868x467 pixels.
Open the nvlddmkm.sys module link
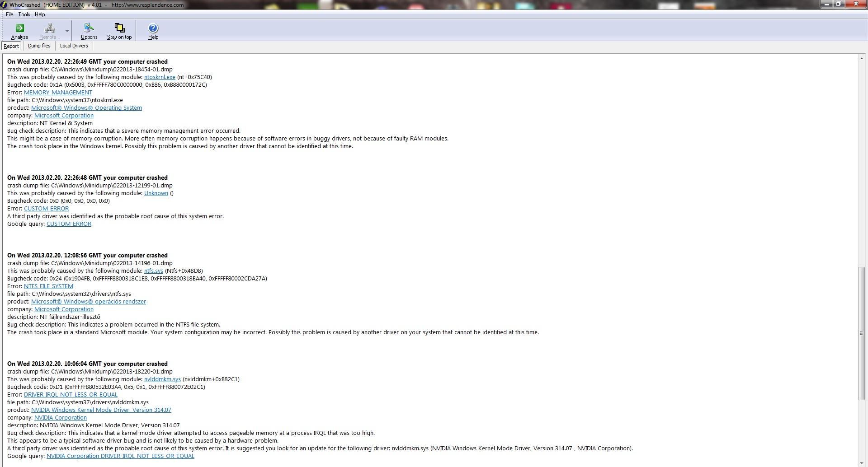click(x=162, y=379)
